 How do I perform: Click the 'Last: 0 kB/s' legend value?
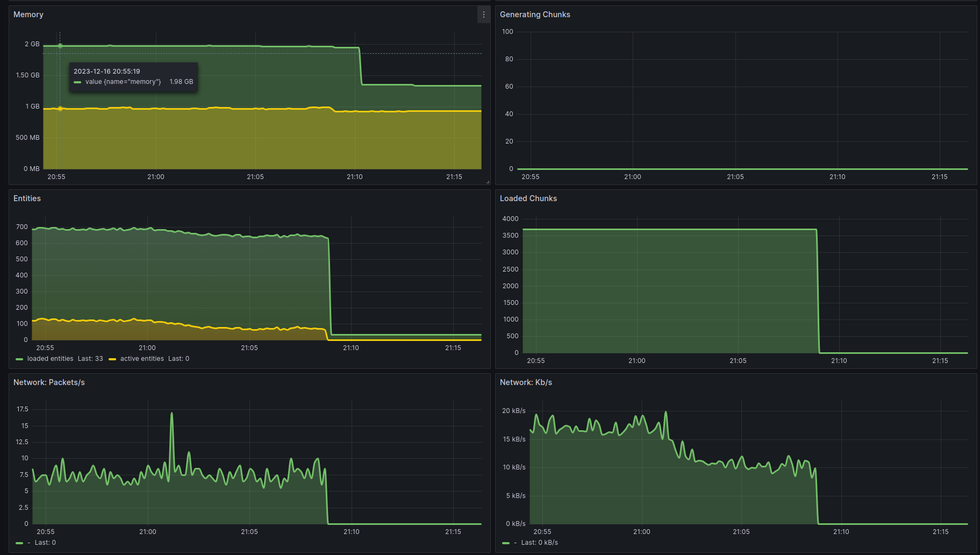[539, 543]
